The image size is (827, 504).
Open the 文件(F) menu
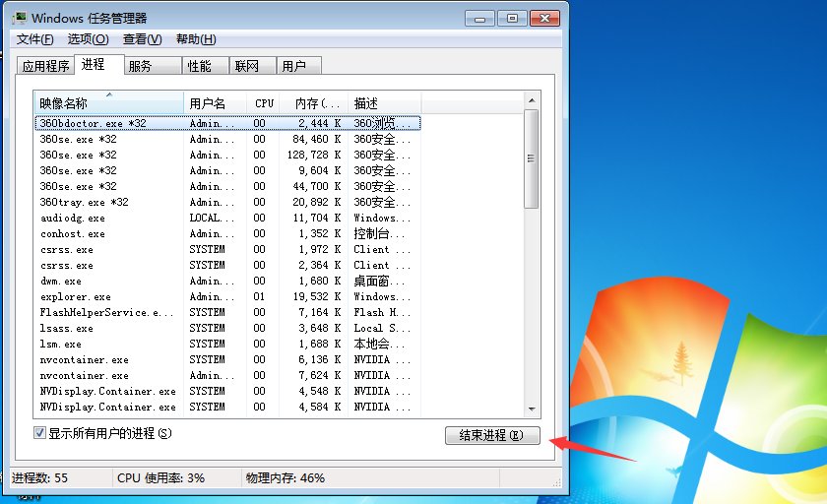point(34,39)
